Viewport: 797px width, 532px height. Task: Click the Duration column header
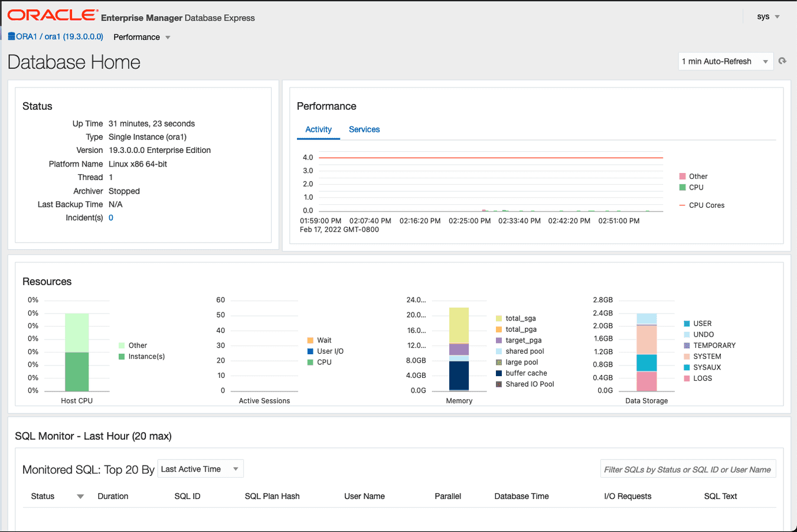click(x=113, y=497)
